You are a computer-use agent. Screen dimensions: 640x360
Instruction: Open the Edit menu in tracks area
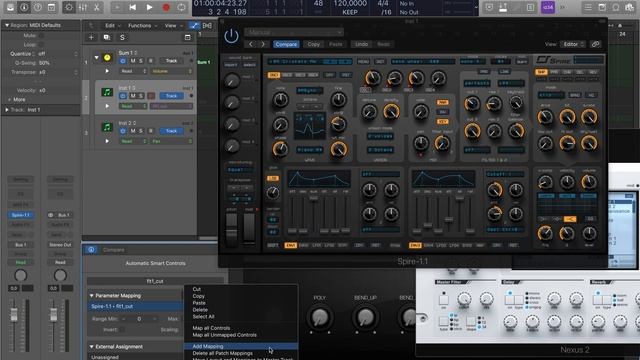[113, 26]
